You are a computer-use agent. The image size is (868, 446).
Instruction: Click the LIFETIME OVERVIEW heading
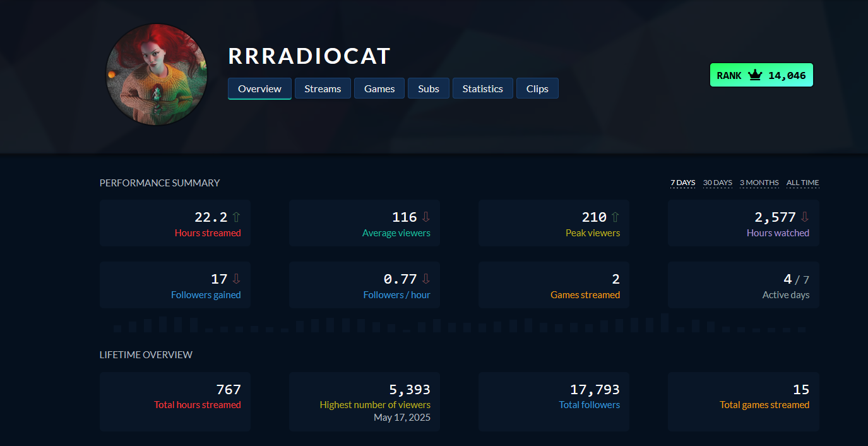click(x=146, y=355)
